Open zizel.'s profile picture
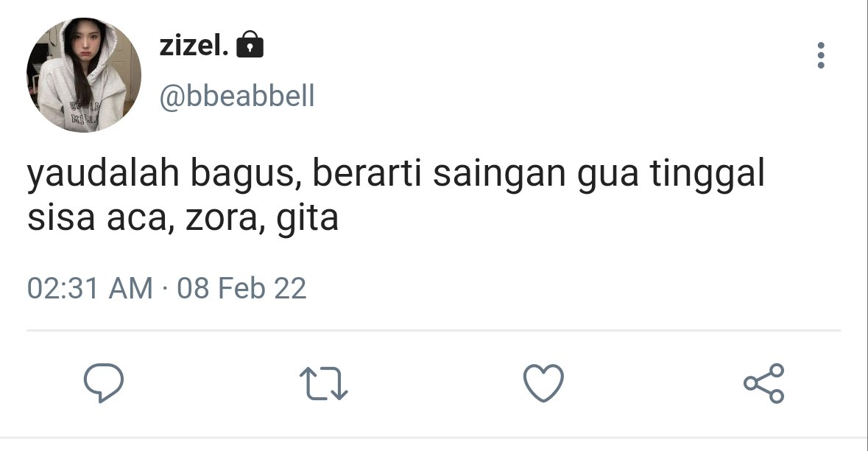 [x=84, y=74]
